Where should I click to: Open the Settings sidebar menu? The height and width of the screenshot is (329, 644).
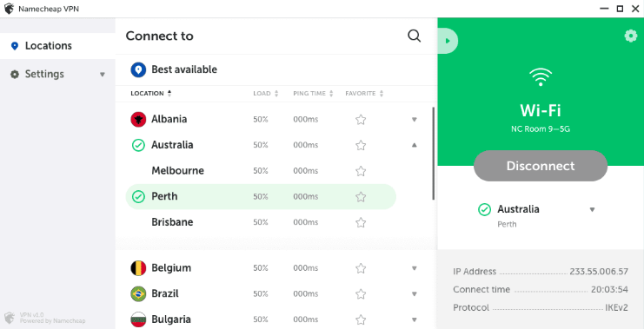pyautogui.click(x=57, y=75)
